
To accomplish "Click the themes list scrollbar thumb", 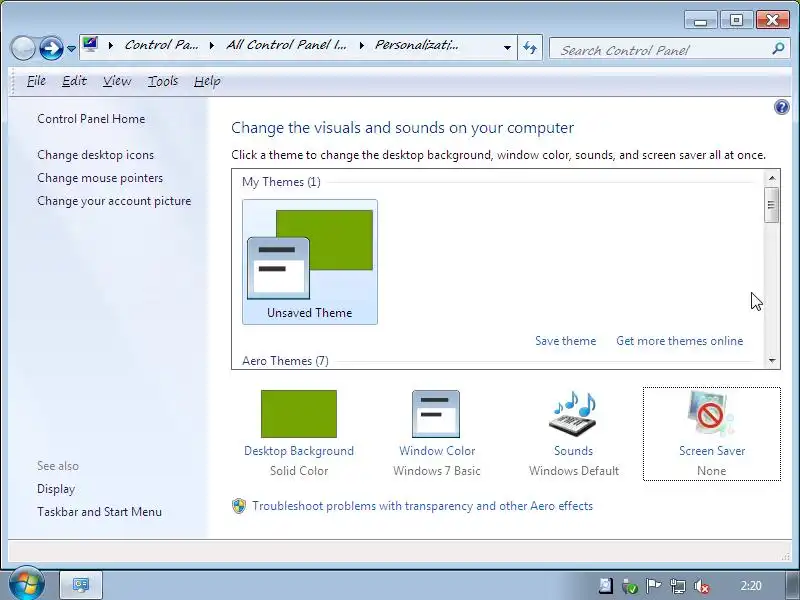I will click(x=771, y=205).
